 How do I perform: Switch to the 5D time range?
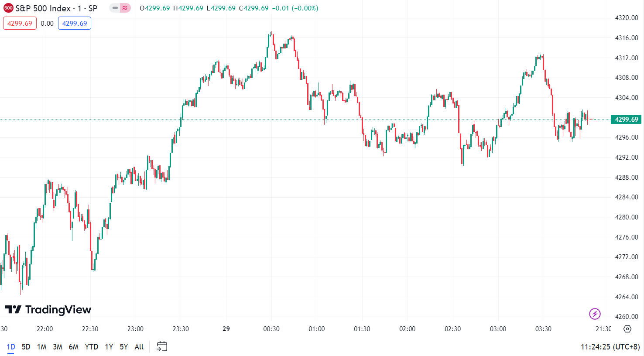pyautogui.click(x=26, y=347)
